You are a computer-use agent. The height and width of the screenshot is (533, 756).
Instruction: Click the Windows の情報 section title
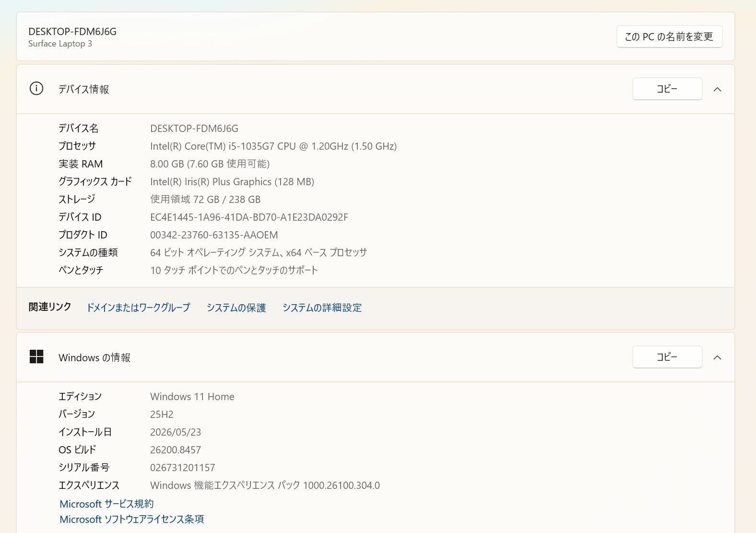coord(94,357)
